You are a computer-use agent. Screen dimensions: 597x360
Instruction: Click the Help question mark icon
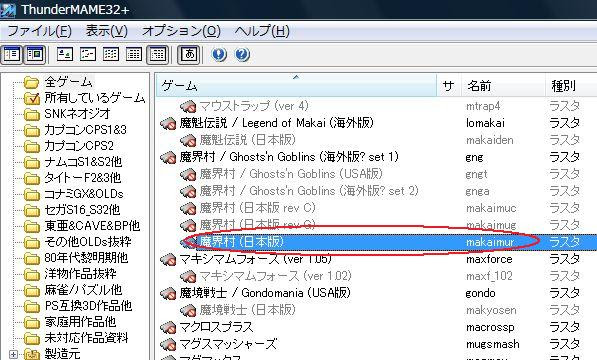242,54
